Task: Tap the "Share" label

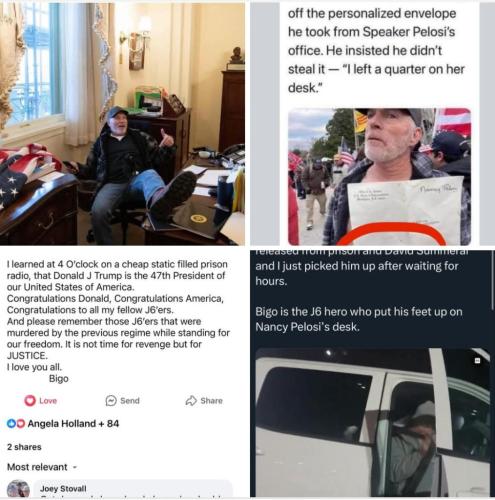Action: [211, 401]
